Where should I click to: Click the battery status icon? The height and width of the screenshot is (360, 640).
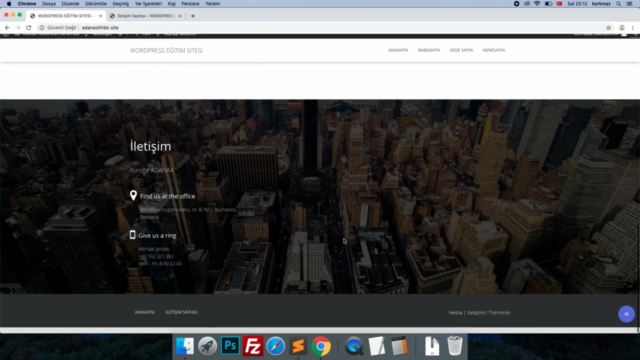[549, 4]
